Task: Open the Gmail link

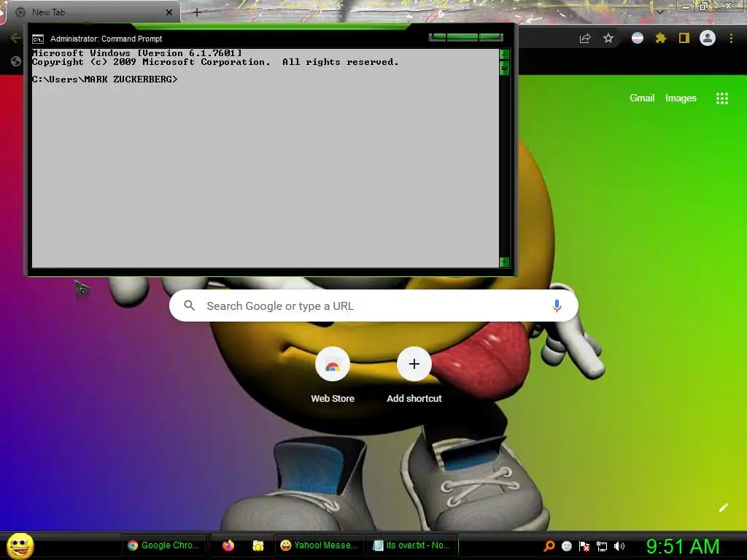Action: (x=642, y=98)
